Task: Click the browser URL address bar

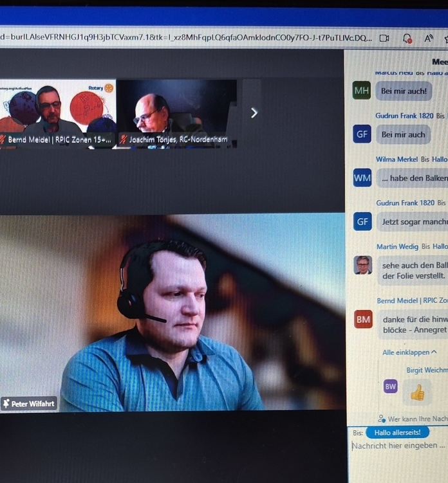Action: coord(187,38)
